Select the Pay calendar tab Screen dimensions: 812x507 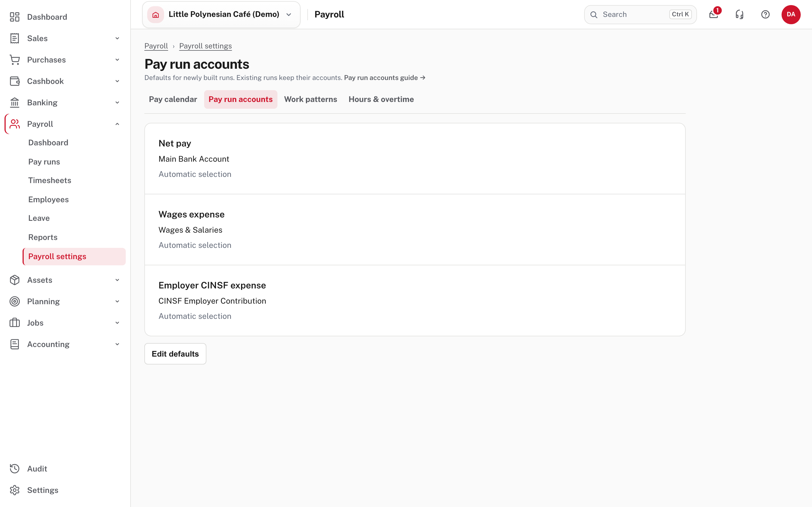[173, 99]
